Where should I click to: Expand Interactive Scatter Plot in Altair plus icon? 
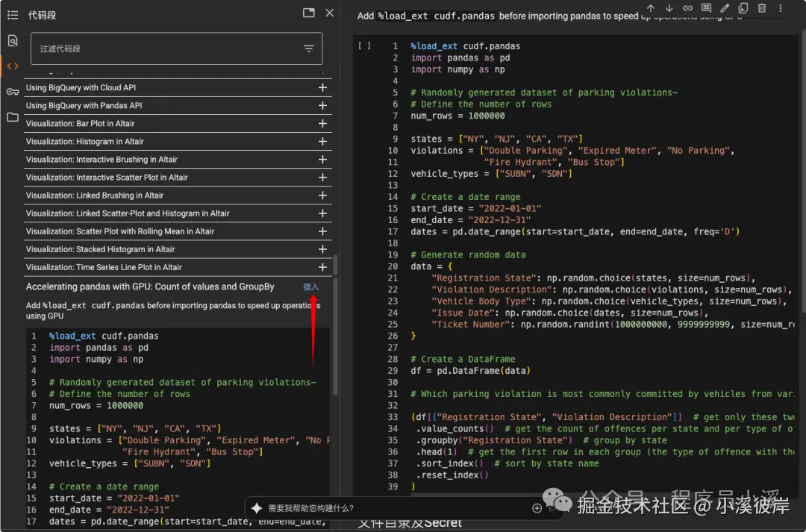click(x=322, y=178)
